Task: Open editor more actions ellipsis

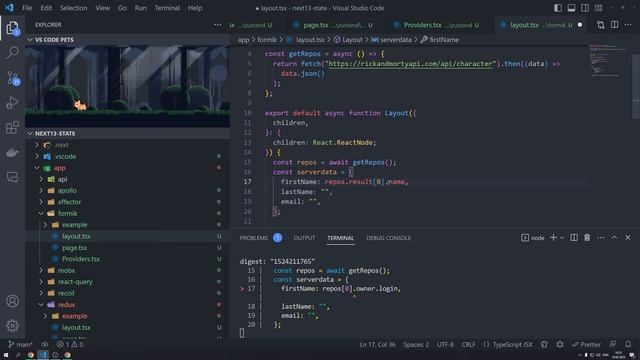Action: coord(628,25)
